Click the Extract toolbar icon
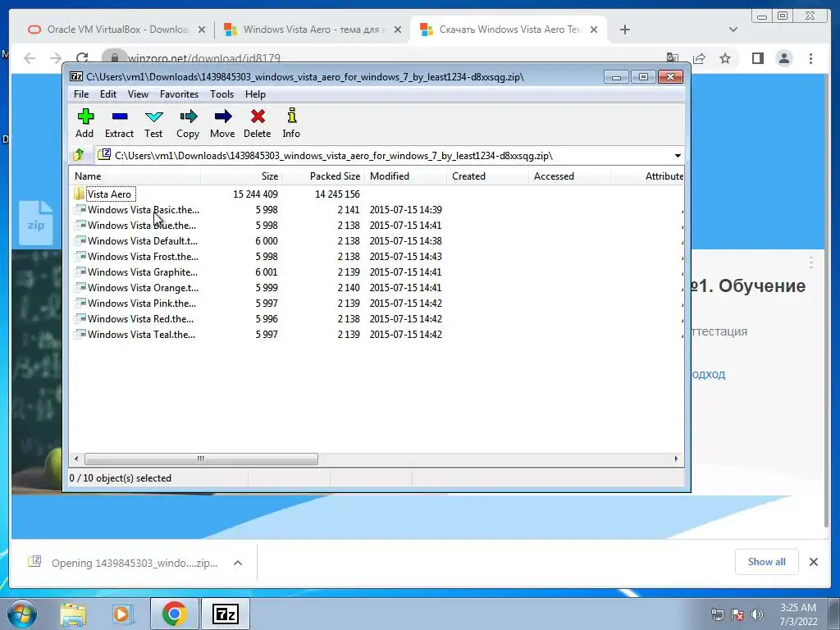 (x=120, y=116)
